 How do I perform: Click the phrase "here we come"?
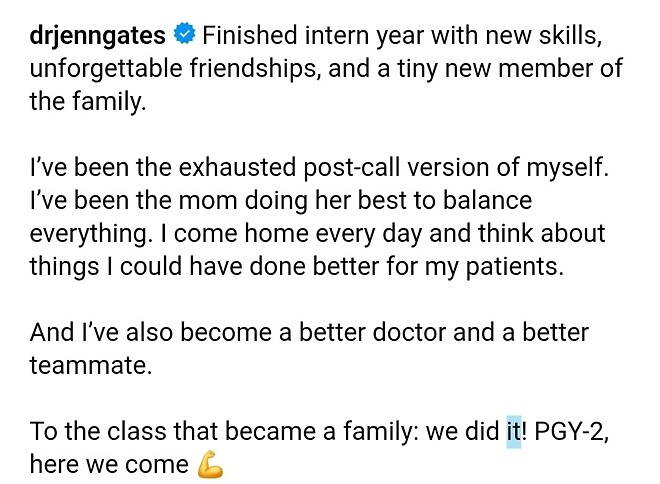click(108, 465)
